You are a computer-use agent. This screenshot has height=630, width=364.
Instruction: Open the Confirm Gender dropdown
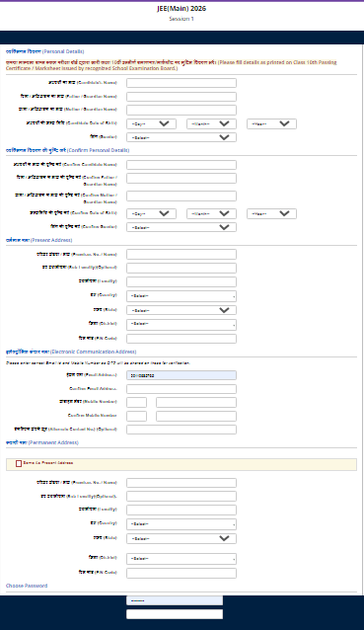click(x=182, y=227)
